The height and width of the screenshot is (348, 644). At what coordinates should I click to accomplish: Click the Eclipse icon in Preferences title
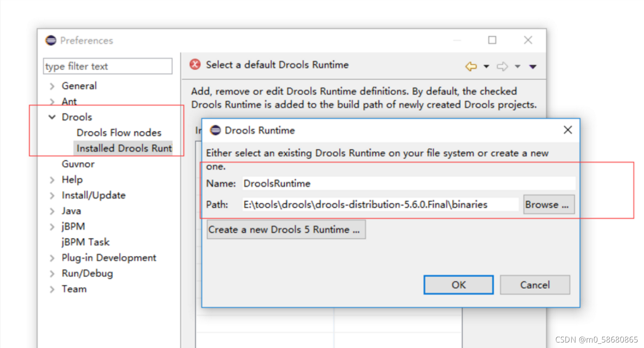point(51,40)
